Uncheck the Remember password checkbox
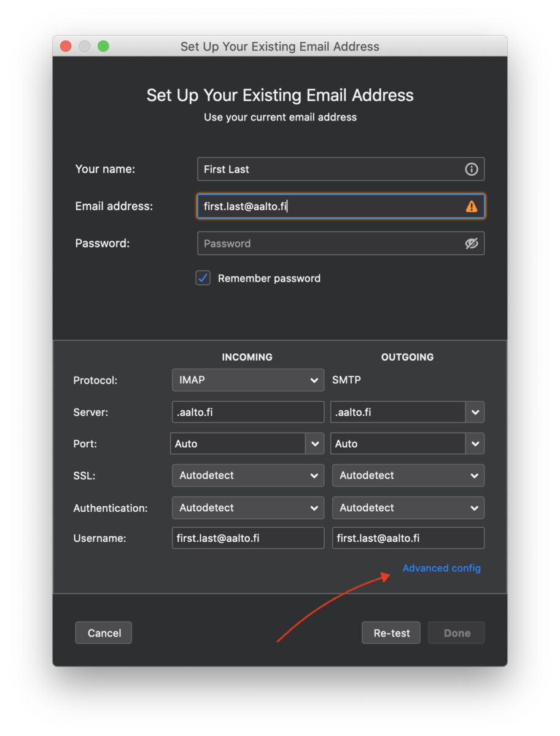 203,278
